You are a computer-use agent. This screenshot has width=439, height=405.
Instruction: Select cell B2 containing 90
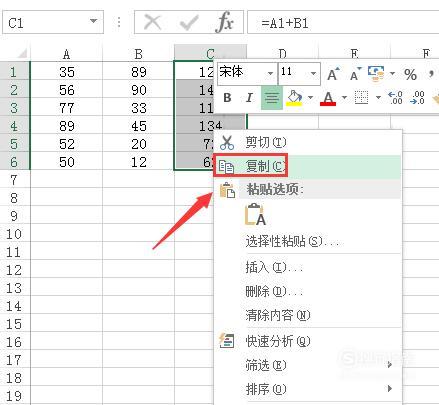tap(138, 90)
